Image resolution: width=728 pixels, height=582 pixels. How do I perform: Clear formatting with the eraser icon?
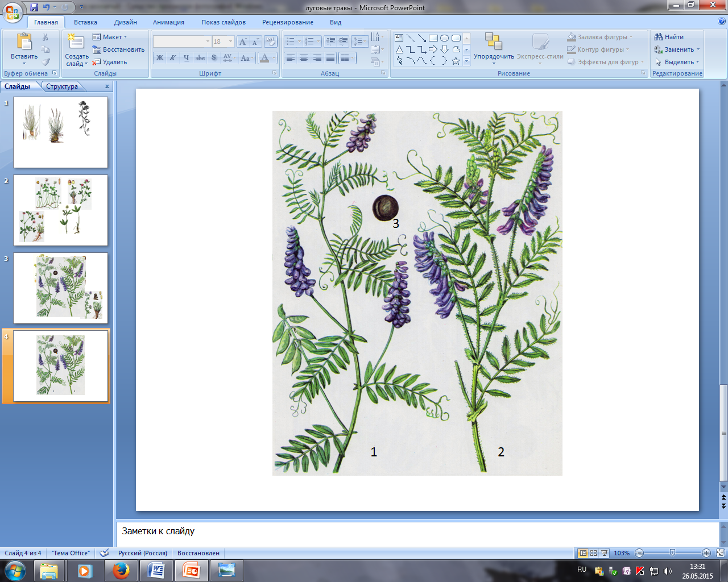[x=271, y=41]
